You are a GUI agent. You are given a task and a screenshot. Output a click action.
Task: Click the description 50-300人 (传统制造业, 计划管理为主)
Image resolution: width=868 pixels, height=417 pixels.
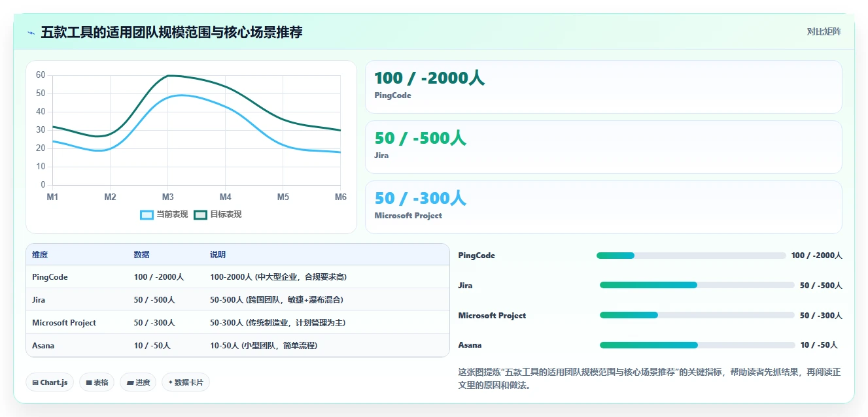click(x=278, y=323)
